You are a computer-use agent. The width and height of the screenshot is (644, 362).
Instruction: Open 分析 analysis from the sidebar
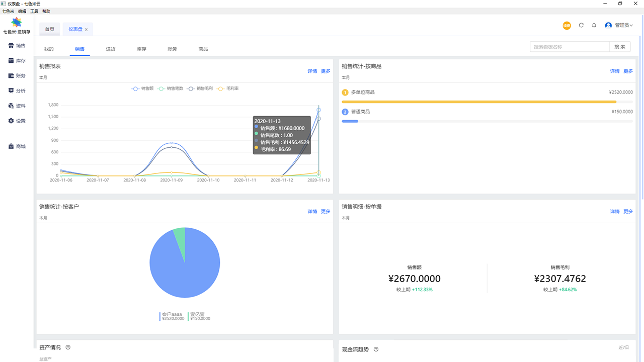[x=17, y=91]
